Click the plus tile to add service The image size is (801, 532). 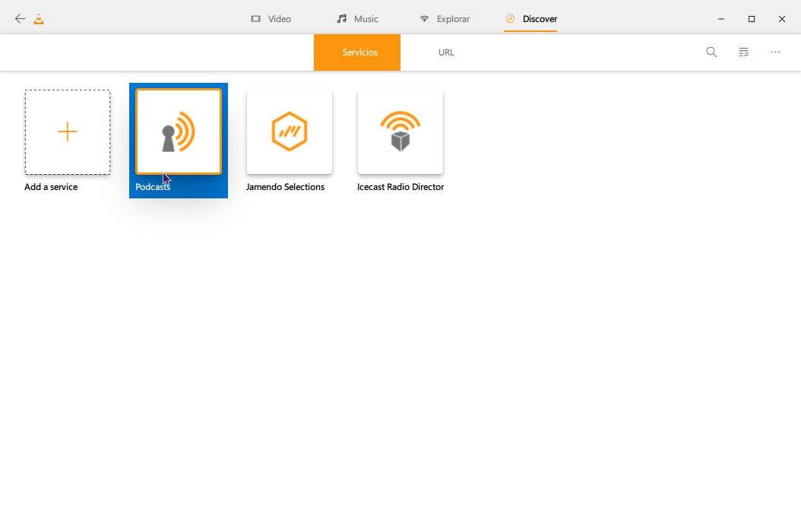(x=68, y=131)
